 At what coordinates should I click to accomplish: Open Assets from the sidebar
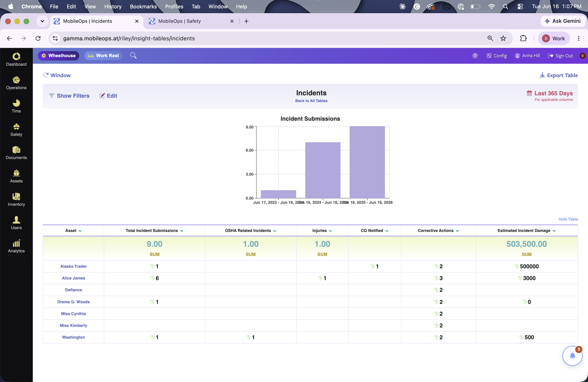[x=16, y=176]
